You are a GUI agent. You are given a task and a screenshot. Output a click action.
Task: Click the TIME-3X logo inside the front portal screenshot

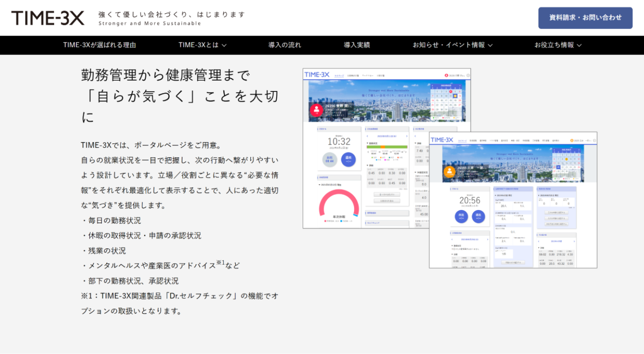pos(441,140)
